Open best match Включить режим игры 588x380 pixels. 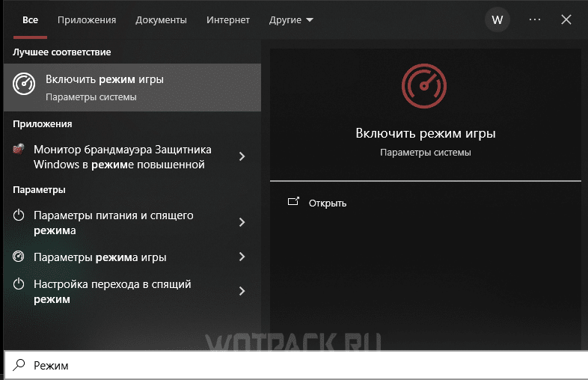coord(132,88)
